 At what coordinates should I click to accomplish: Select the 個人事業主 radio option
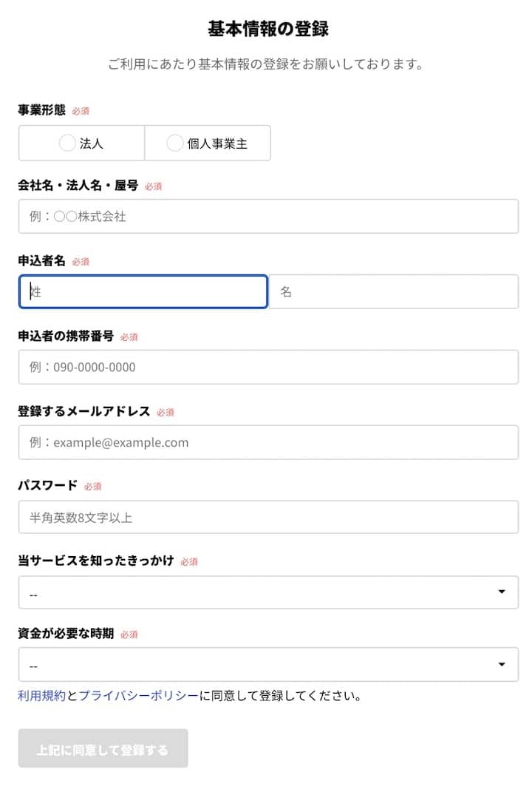pos(175,143)
